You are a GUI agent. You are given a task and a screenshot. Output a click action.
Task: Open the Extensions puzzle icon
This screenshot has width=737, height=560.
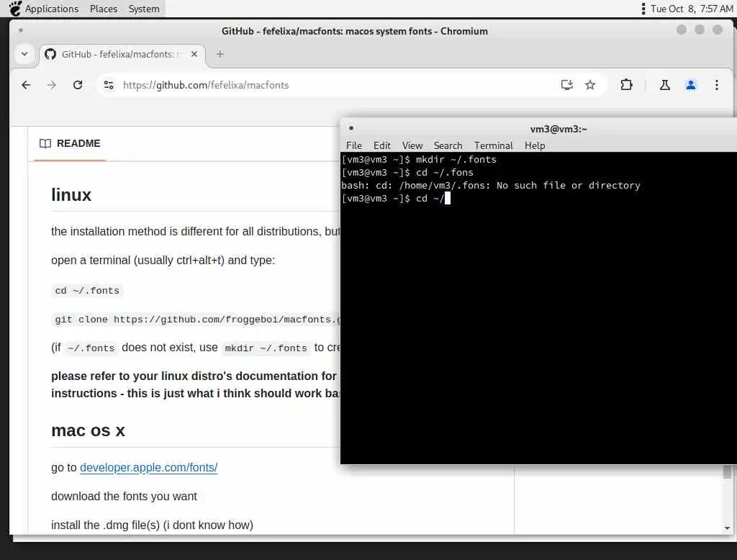627,85
